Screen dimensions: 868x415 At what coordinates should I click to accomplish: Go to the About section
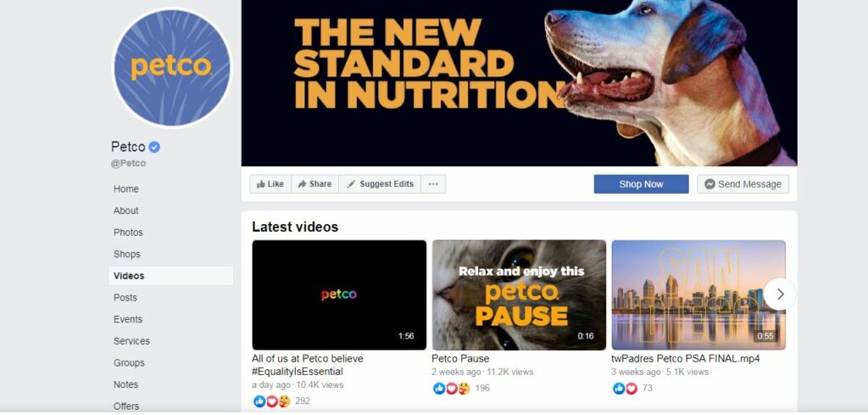click(x=126, y=210)
